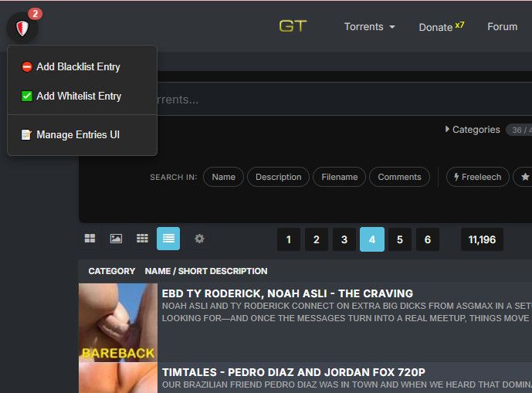Select the large grid view icon
This screenshot has width=532, height=393.
[90, 239]
